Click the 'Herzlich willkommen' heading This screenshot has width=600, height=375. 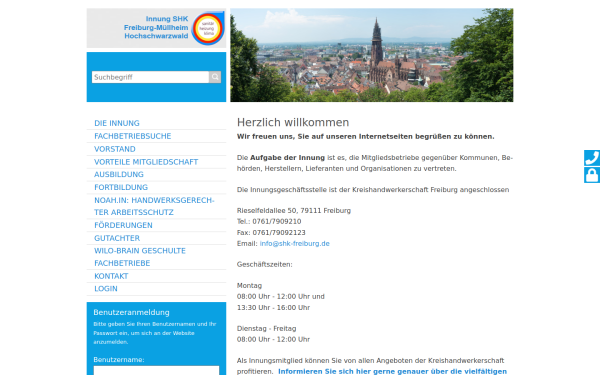tap(293, 122)
